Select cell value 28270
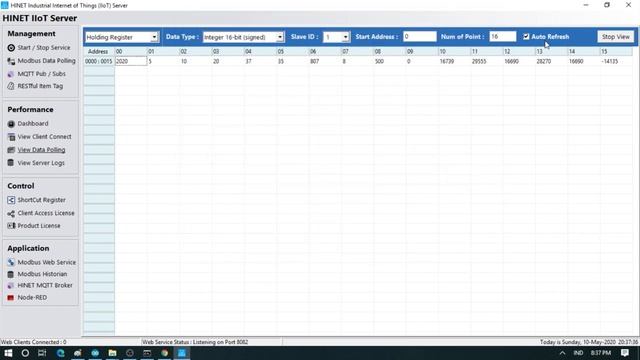The width and height of the screenshot is (640, 360). (544, 61)
